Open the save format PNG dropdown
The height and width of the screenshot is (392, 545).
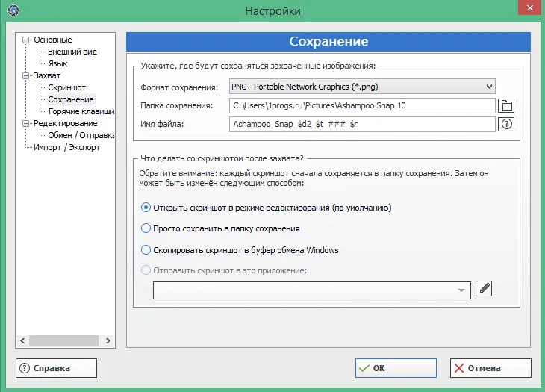click(x=362, y=87)
